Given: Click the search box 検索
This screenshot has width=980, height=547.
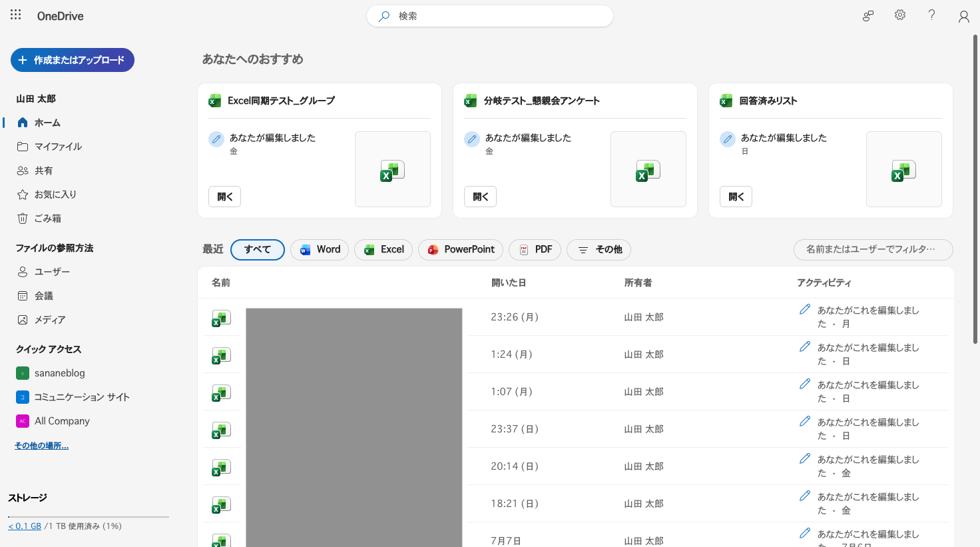Looking at the screenshot, I should tap(490, 16).
